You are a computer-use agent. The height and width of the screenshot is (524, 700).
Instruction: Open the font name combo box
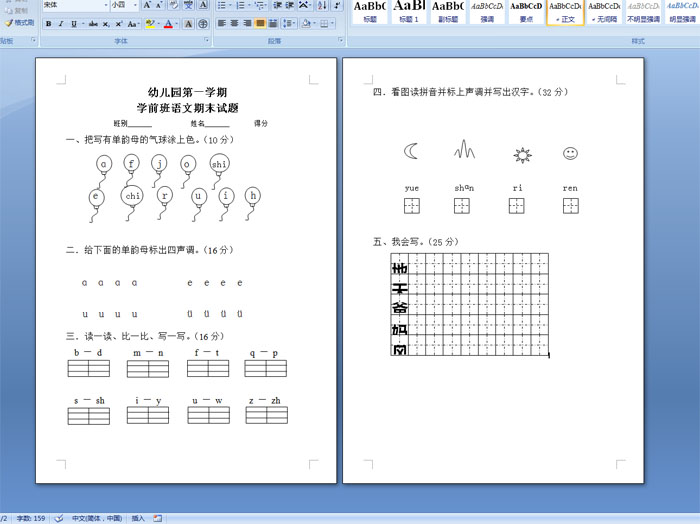pyautogui.click(x=75, y=5)
